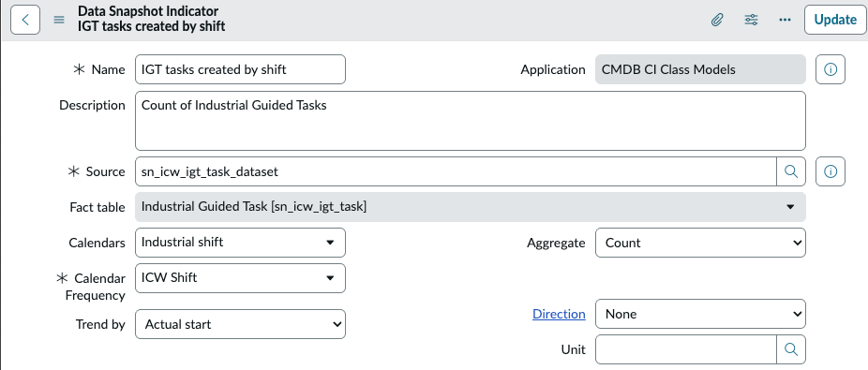Show info for the Source field
Screen dimensions: 868x370
pyautogui.click(x=831, y=171)
